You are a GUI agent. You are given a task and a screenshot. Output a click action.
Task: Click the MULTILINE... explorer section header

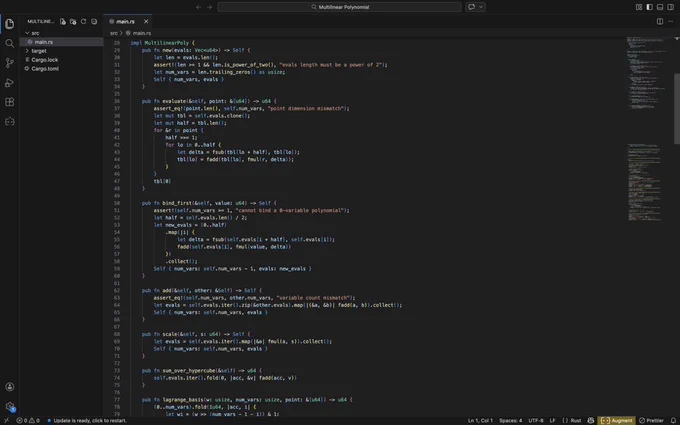point(41,21)
